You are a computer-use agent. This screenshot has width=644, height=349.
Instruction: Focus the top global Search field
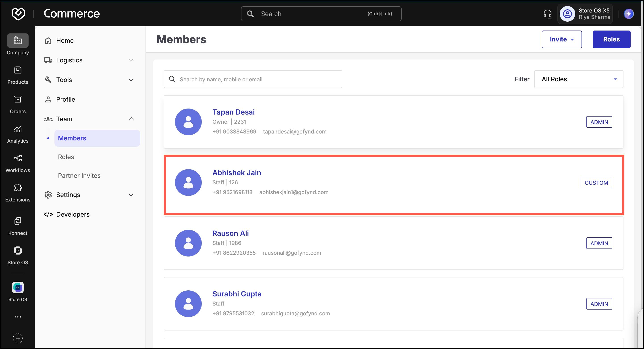(321, 14)
